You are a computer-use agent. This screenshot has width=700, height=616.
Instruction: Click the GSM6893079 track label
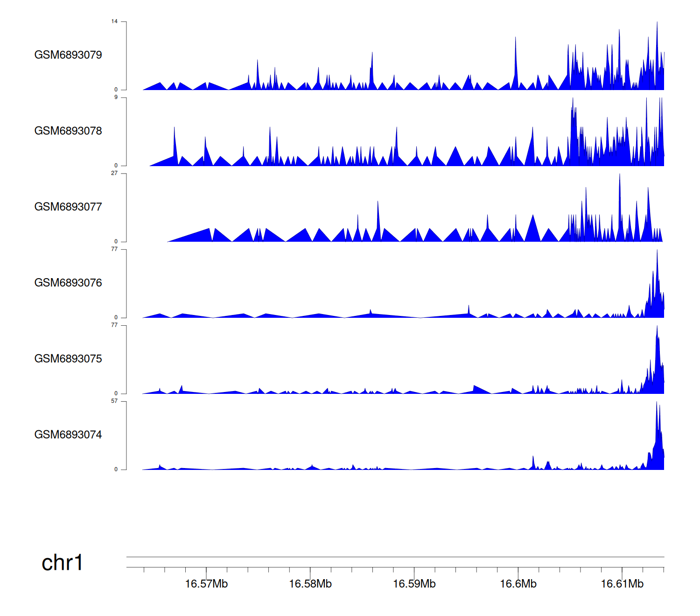[x=68, y=55]
